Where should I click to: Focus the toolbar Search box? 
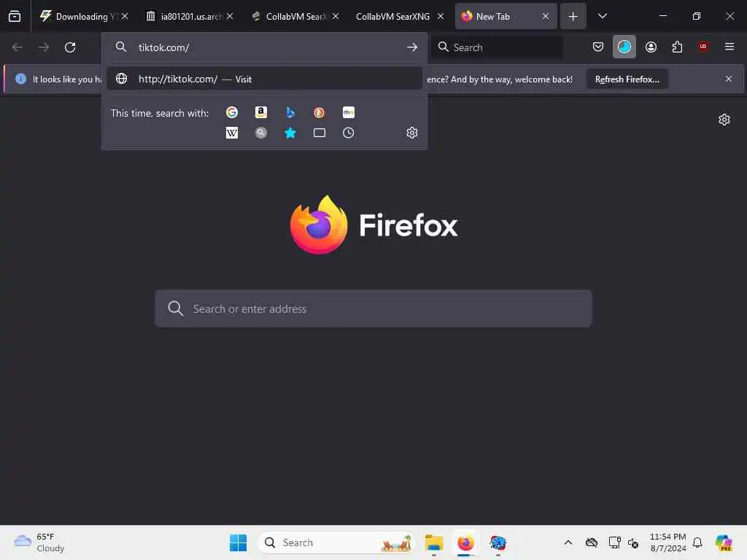(x=498, y=47)
